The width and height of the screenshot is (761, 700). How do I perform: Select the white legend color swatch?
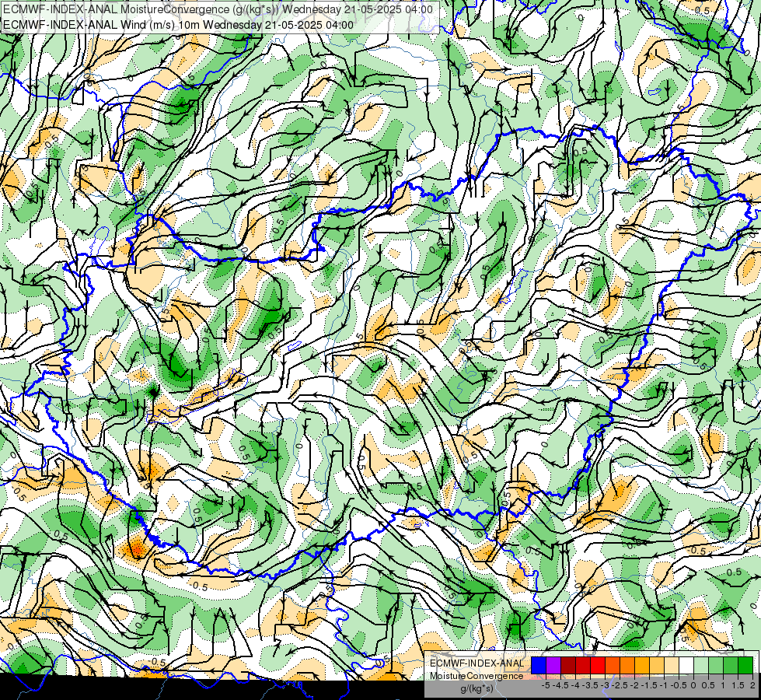pos(686,665)
